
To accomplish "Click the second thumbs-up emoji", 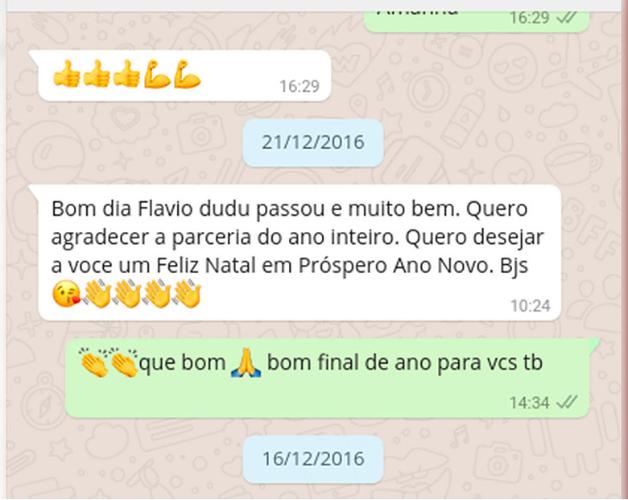I will point(97,74).
